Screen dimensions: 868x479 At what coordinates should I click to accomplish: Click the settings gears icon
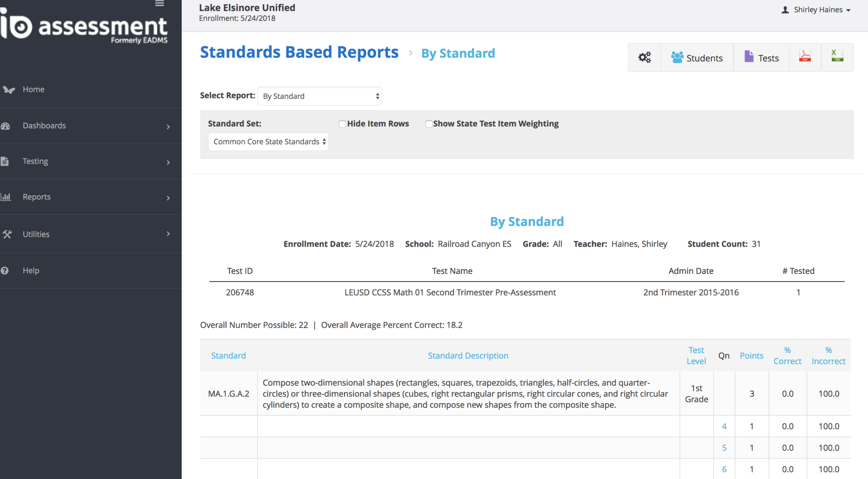point(644,58)
